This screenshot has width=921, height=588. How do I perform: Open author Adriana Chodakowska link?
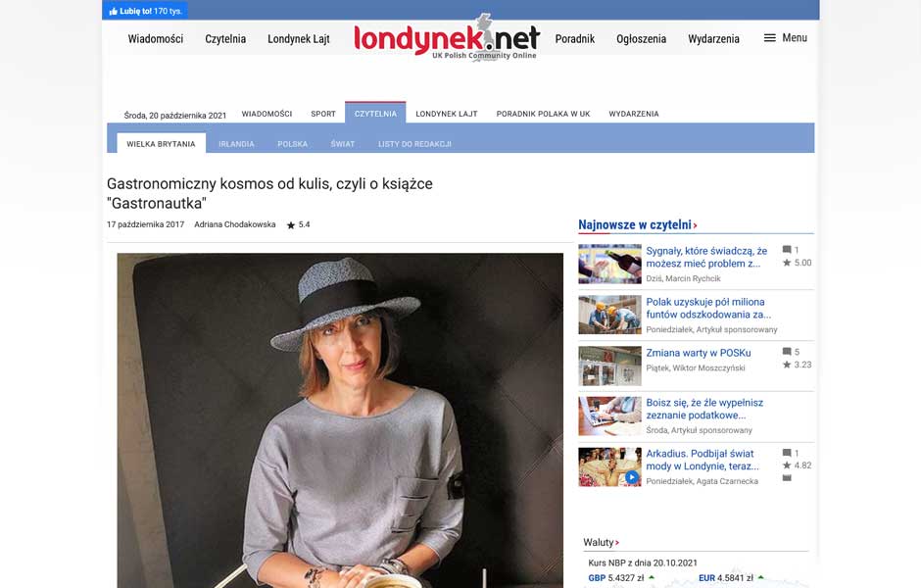[235, 224]
